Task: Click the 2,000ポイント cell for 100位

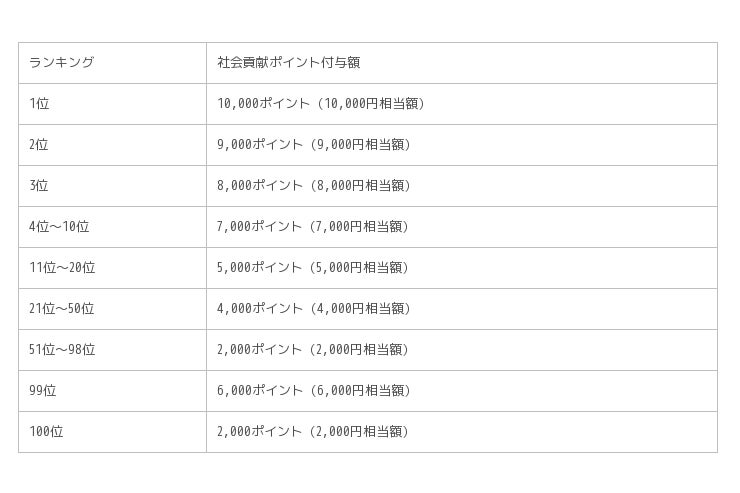Action: (314, 431)
